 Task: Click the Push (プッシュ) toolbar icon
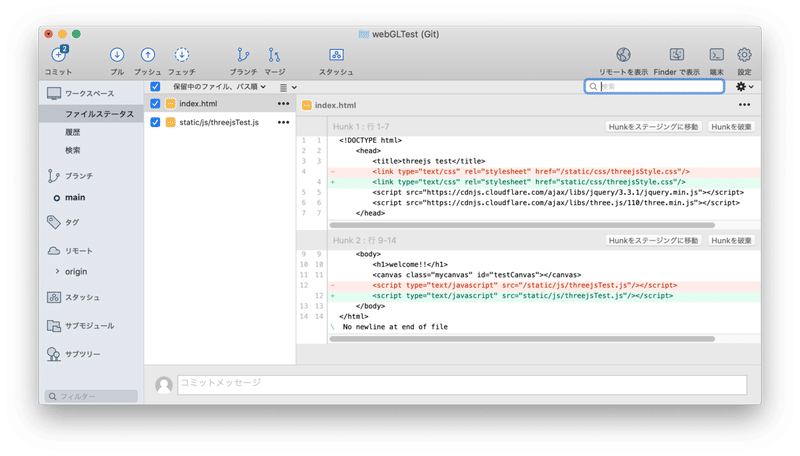coord(148,55)
